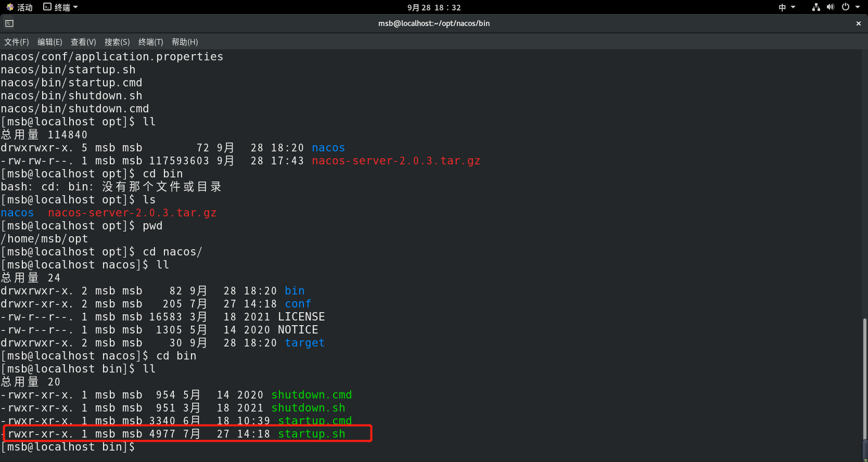Open the 文件(F) menu

click(17, 42)
